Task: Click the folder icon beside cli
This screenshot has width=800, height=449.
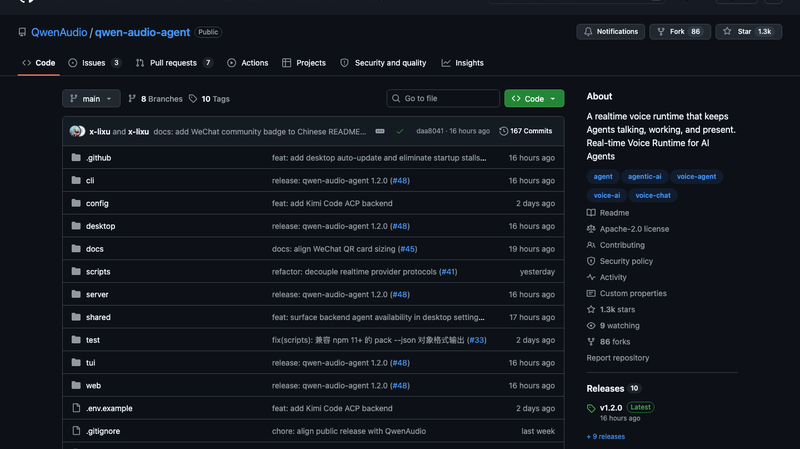Action: pyautogui.click(x=76, y=180)
